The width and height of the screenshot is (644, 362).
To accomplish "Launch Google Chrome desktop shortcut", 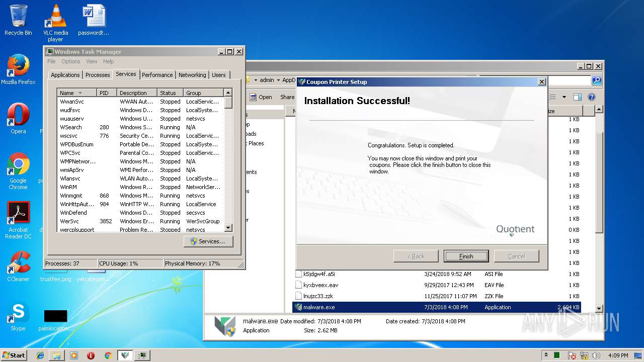I will [18, 171].
